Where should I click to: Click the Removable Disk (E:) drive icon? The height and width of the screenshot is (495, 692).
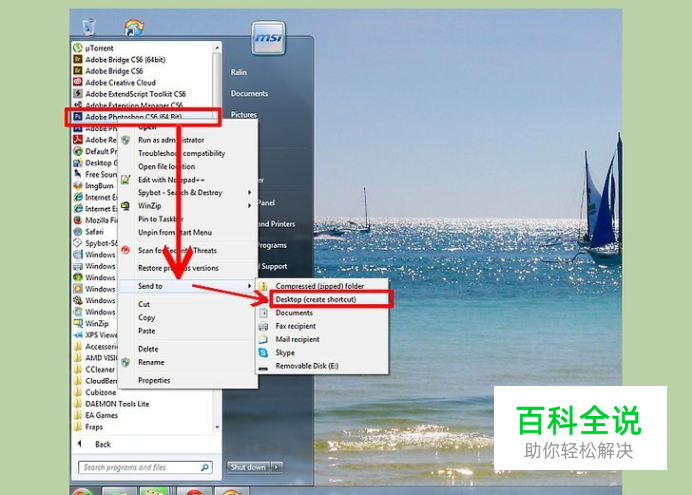point(263,367)
